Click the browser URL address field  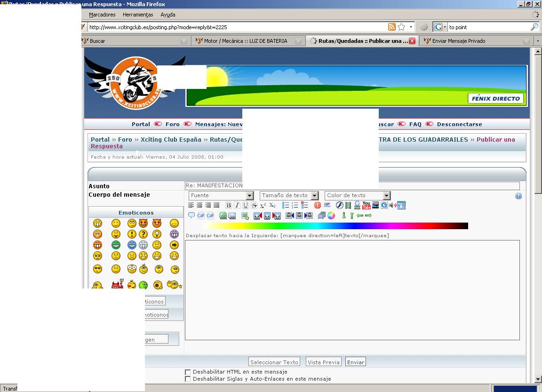click(238, 27)
